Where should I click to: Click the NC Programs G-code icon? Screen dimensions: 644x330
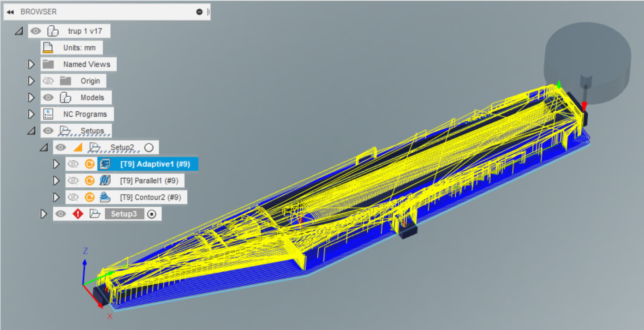click(48, 114)
